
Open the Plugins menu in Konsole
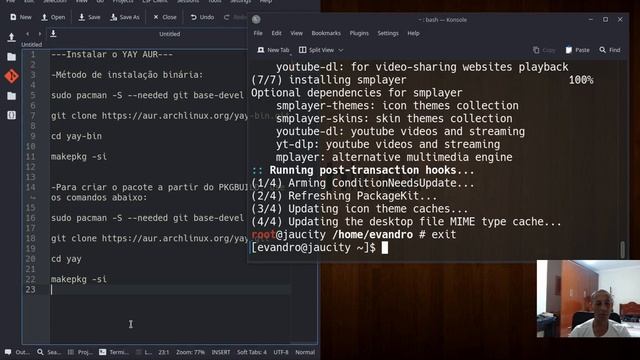click(x=359, y=33)
